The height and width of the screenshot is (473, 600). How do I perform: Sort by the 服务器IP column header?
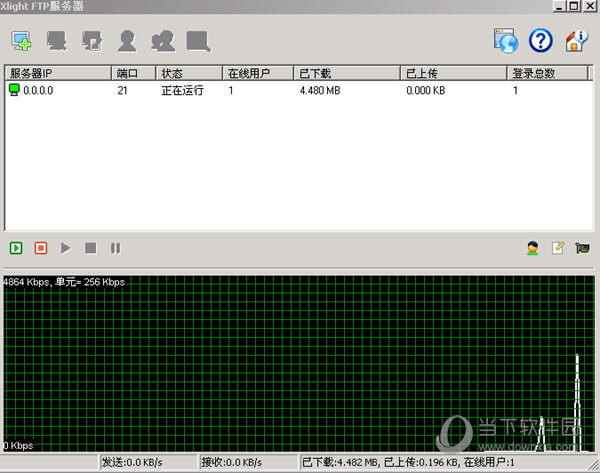(58, 73)
